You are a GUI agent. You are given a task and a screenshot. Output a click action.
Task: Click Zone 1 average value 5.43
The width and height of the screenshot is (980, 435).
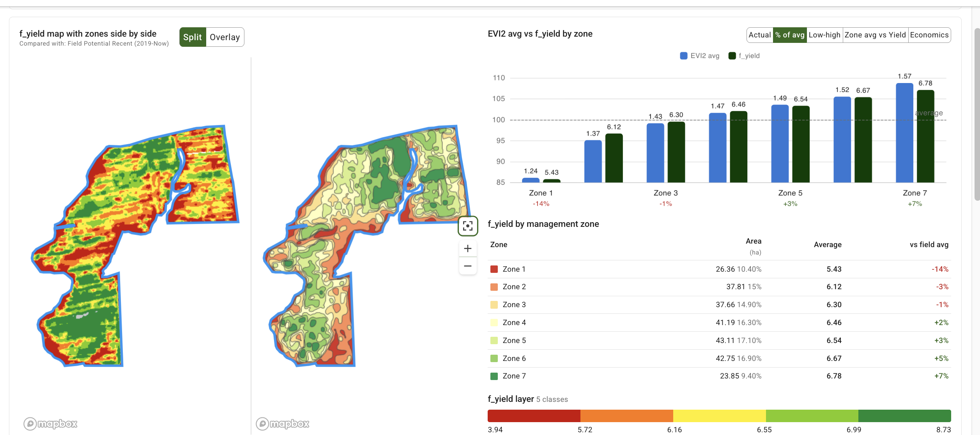click(834, 269)
